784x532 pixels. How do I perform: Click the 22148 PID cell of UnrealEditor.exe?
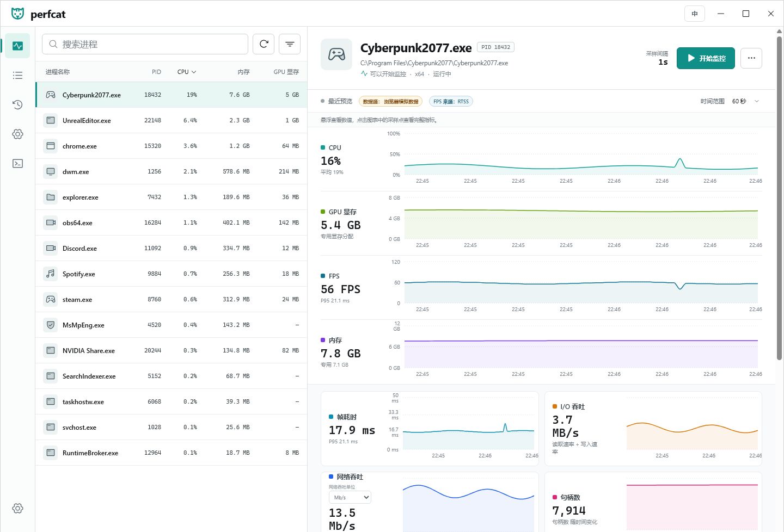[x=152, y=120]
